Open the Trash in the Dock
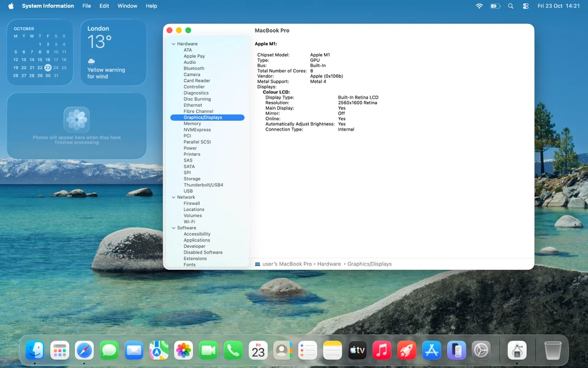The image size is (588, 368). (x=552, y=350)
